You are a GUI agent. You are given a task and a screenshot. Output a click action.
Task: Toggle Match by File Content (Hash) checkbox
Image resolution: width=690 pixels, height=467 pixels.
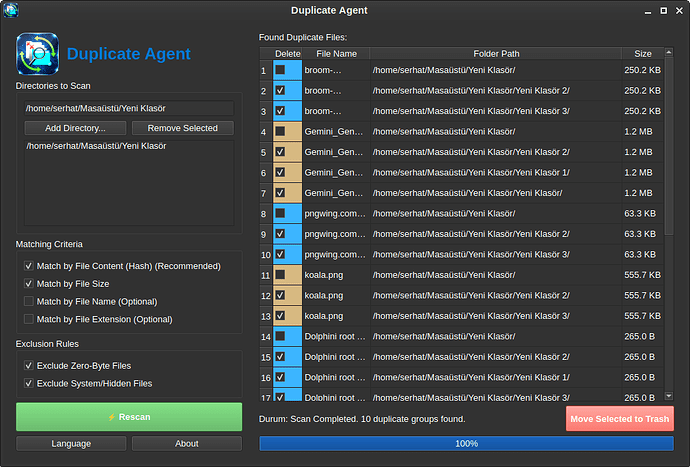click(29, 266)
